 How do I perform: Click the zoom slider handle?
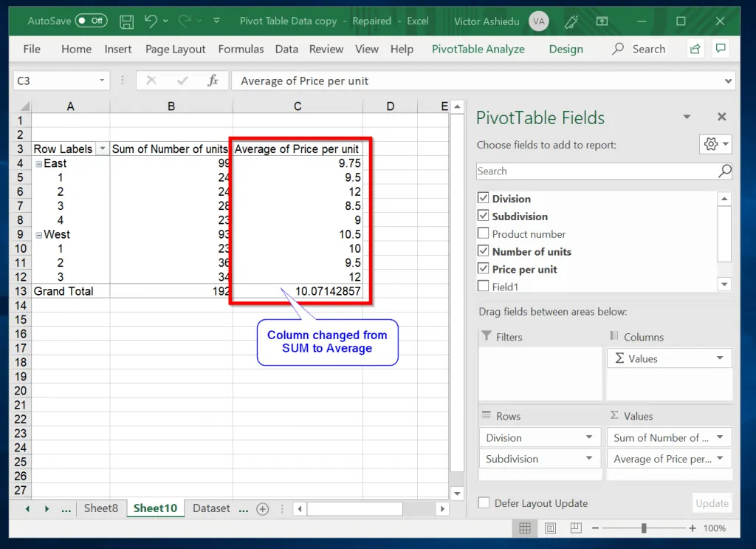pyautogui.click(x=644, y=528)
